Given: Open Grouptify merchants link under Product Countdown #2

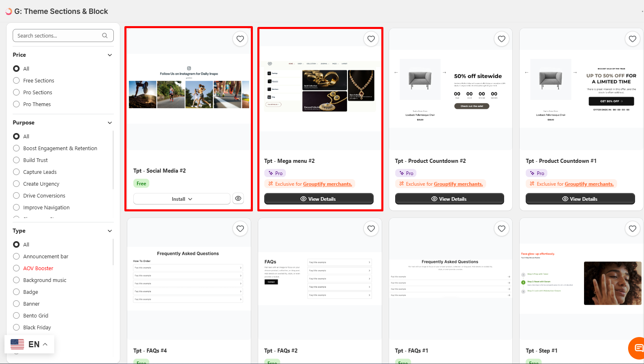Looking at the screenshot, I should [458, 184].
